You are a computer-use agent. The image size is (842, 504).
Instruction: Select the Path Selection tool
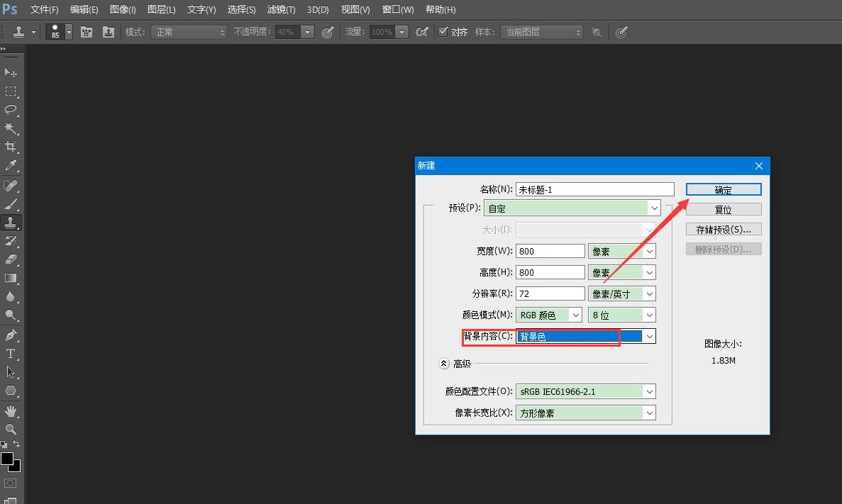pos(10,372)
